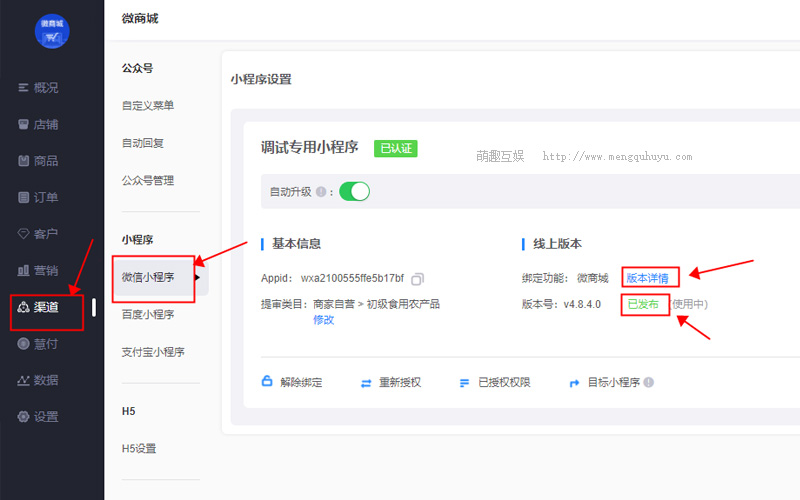Open 店铺 section in sidebar
The width and height of the screenshot is (800, 500).
point(46,124)
